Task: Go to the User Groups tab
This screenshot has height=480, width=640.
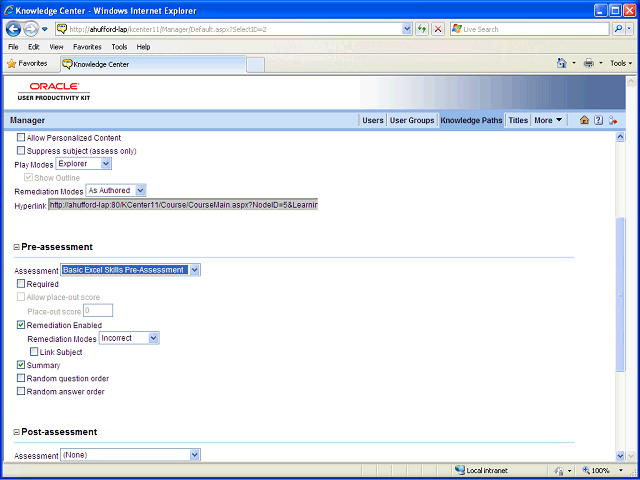Action: pyautogui.click(x=412, y=120)
